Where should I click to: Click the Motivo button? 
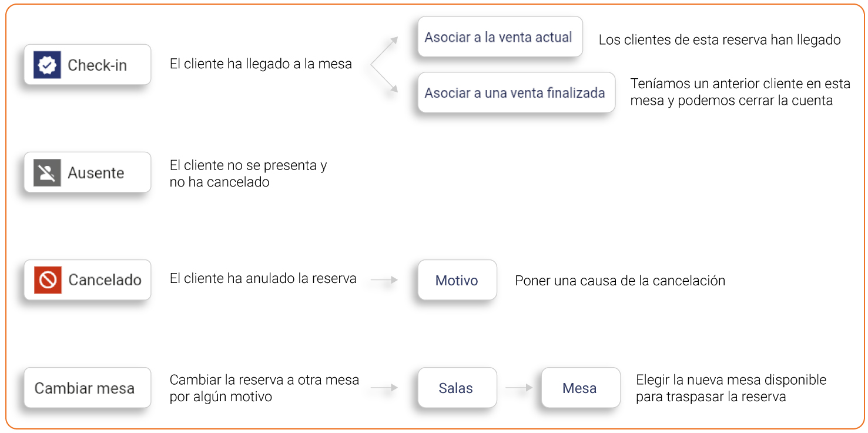(x=457, y=280)
